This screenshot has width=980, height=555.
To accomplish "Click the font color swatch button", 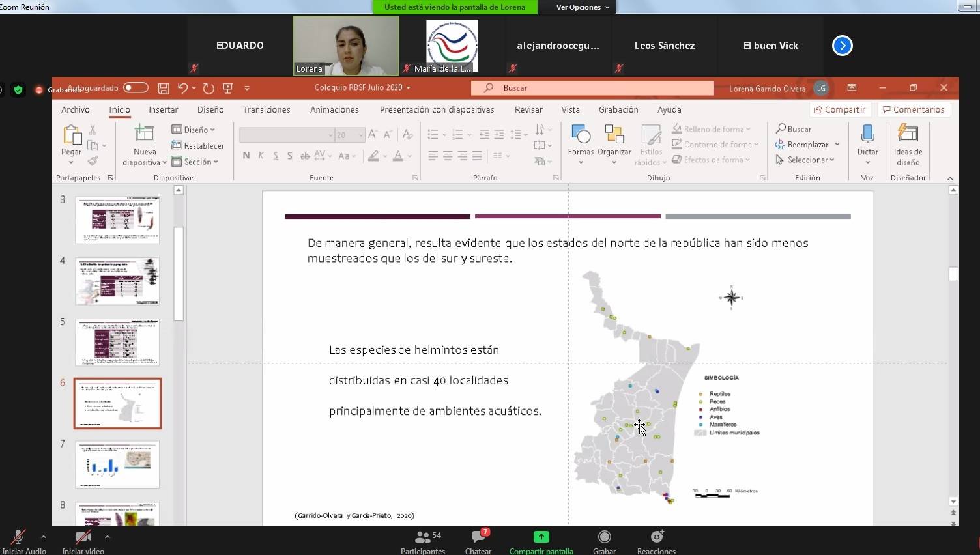I will (397, 156).
